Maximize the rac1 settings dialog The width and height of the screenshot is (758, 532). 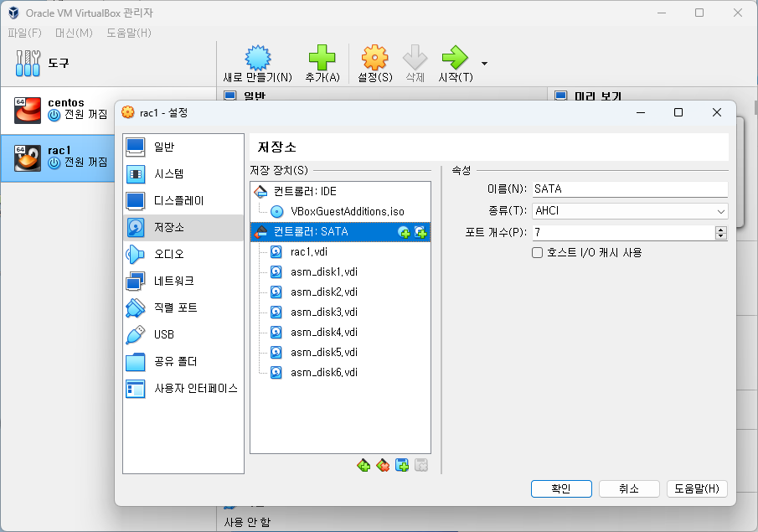pos(678,113)
